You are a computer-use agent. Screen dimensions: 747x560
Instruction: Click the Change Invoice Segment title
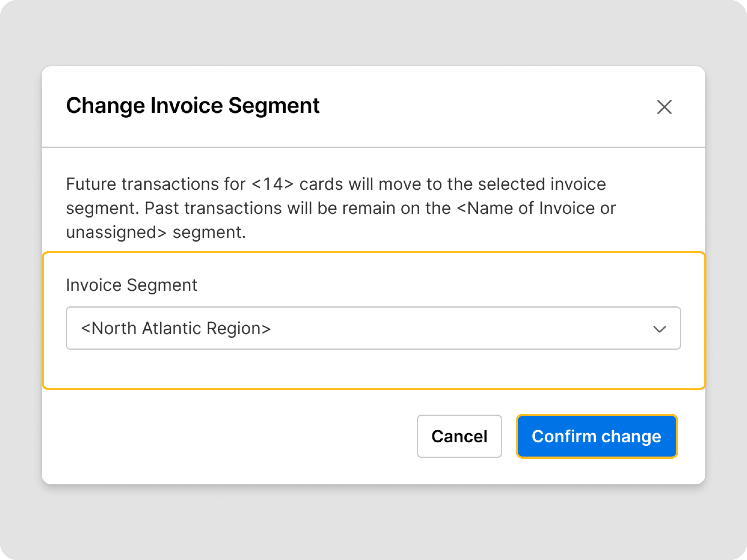(193, 106)
